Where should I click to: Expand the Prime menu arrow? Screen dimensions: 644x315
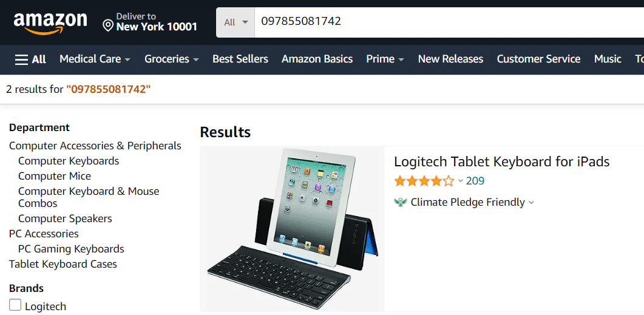pyautogui.click(x=401, y=59)
